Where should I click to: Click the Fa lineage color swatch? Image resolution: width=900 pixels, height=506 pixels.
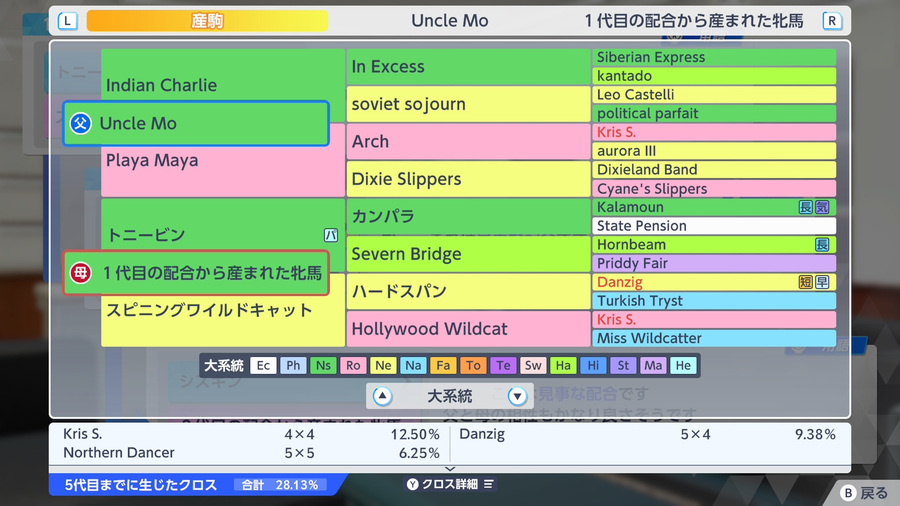coord(443,365)
